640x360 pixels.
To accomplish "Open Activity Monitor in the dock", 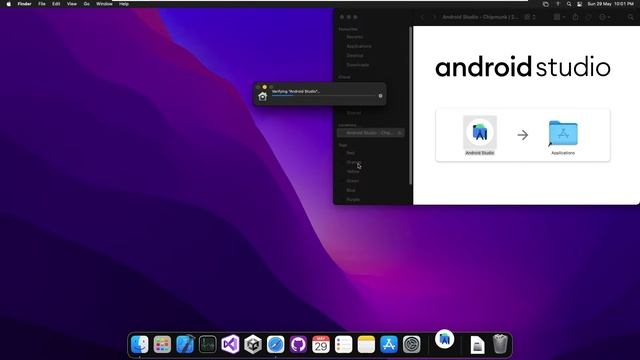I will (208, 344).
